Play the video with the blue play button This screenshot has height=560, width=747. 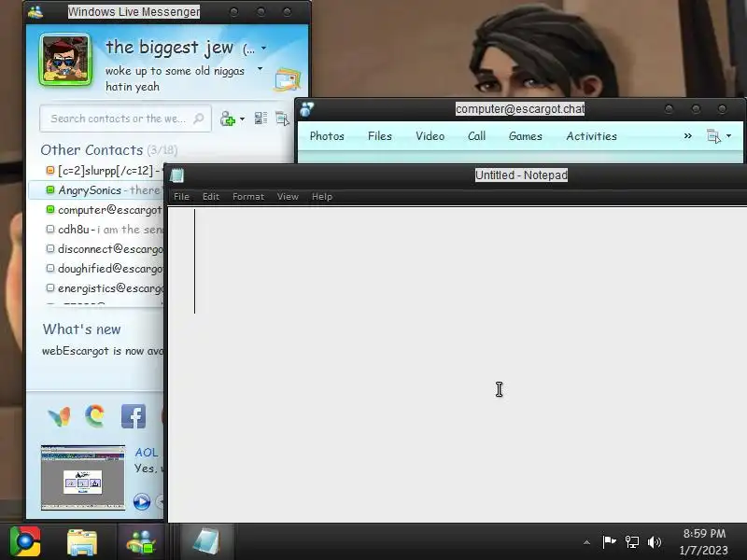tap(142, 501)
